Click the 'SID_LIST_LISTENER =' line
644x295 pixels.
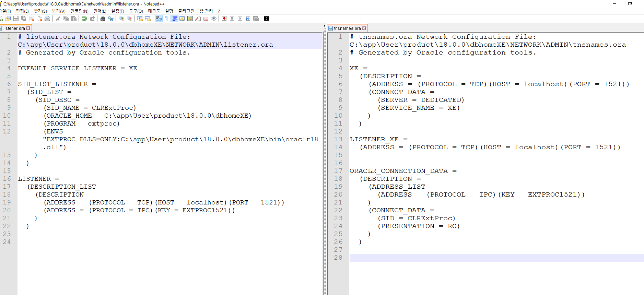pos(57,84)
